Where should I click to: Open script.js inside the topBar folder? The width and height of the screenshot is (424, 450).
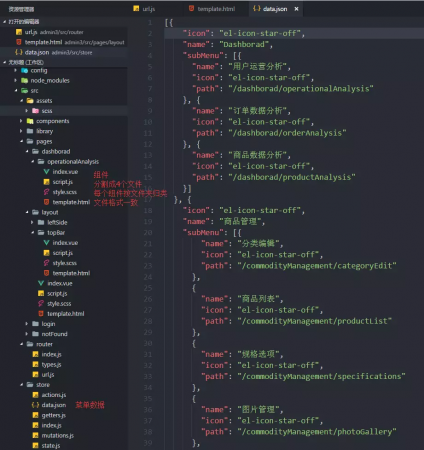coord(63,253)
